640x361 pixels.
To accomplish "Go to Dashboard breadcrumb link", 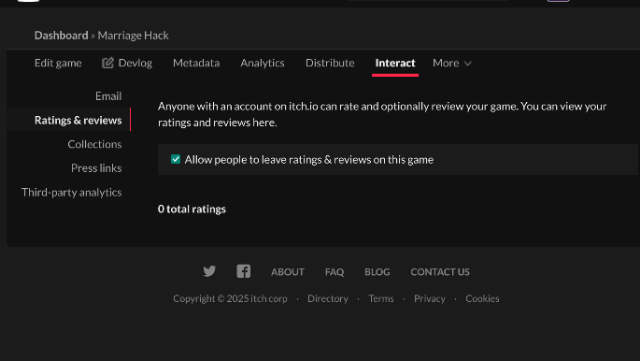I will 61,36.
